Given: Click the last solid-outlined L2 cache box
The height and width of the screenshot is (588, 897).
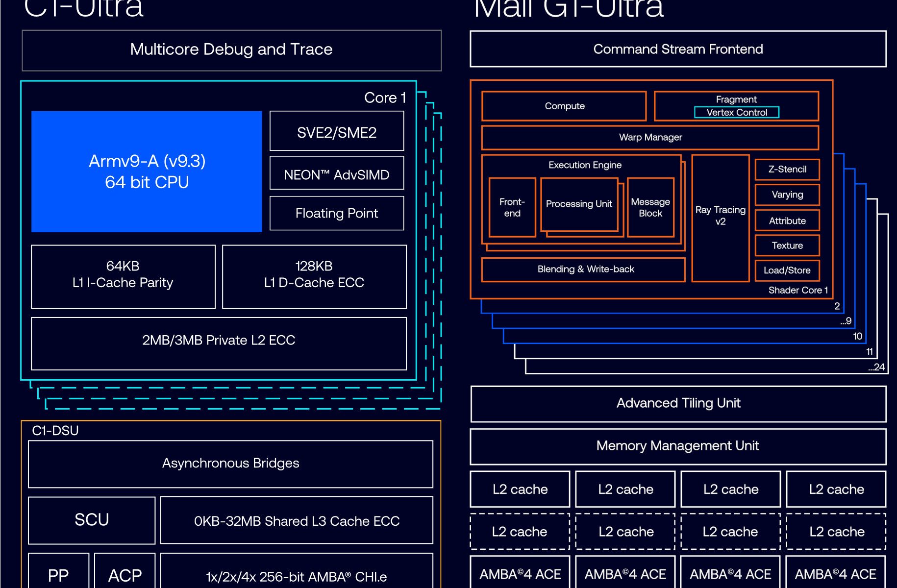Looking at the screenshot, I should click(x=836, y=489).
